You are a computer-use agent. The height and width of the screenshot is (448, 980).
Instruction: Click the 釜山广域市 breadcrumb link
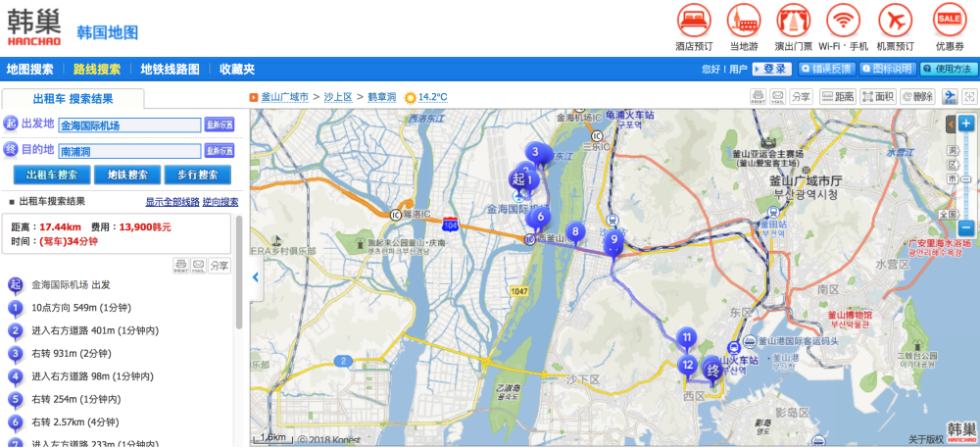pos(285,97)
